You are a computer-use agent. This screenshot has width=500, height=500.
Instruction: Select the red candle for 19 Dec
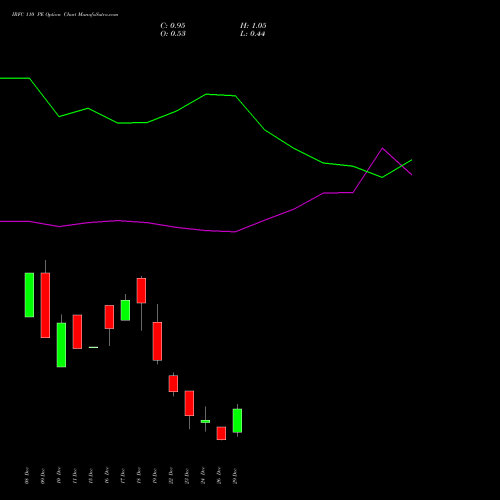tap(157, 341)
